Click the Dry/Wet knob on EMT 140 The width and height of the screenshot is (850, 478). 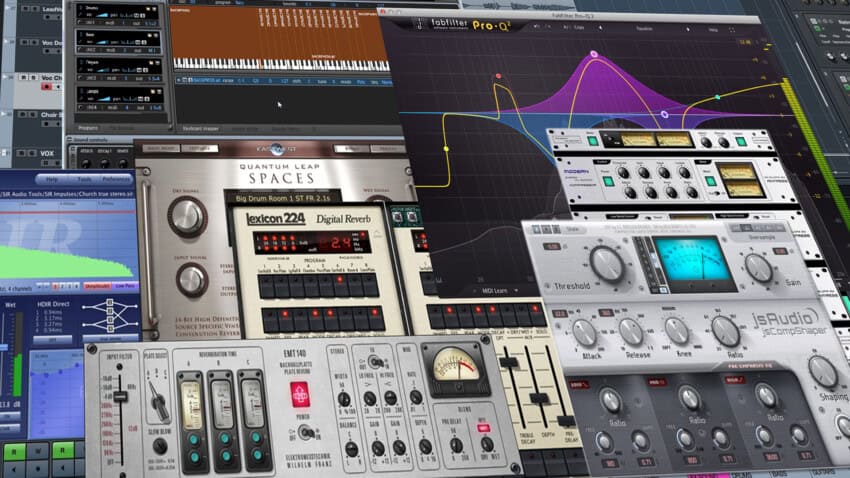[x=487, y=444]
